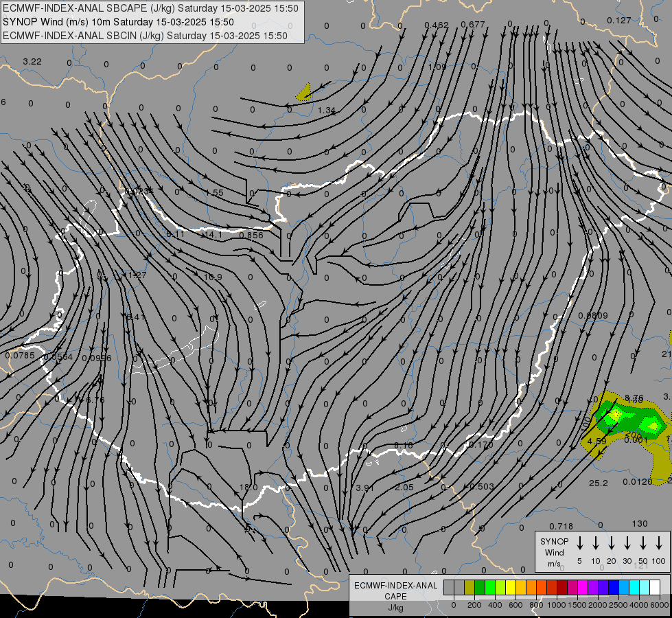Viewport: 672px width, 618px height.
Task: Click the 30 m/s wind arrow in legend
Action: click(627, 543)
